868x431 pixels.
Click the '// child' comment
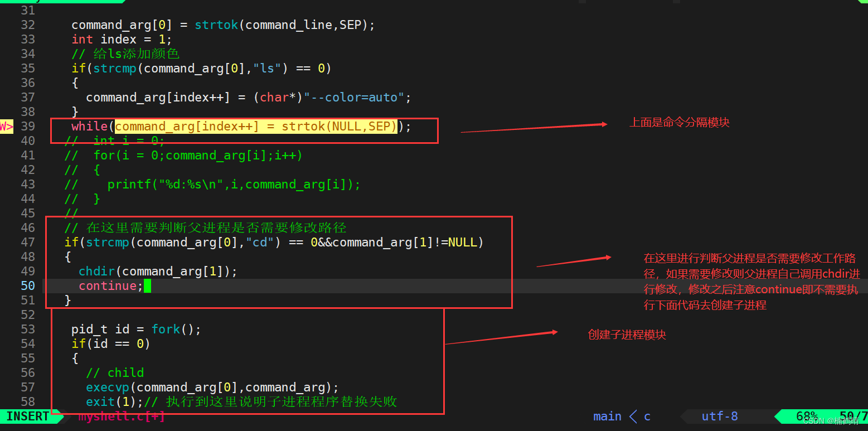(x=115, y=373)
